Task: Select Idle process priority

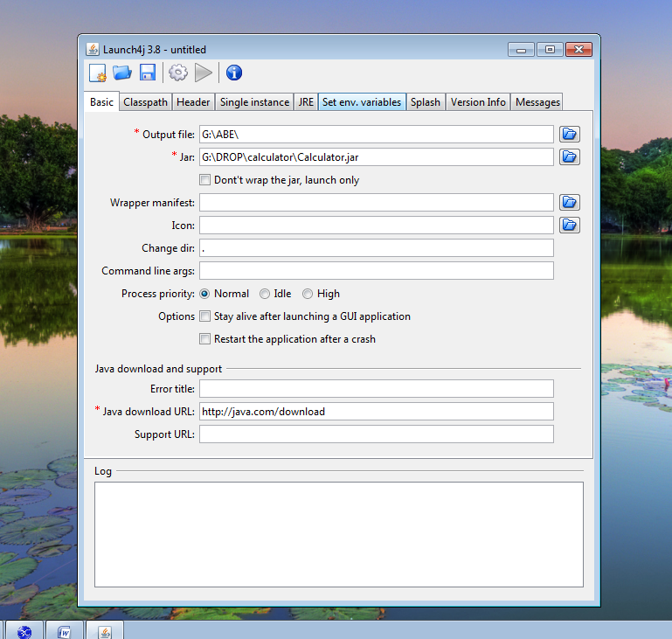Action: click(265, 294)
